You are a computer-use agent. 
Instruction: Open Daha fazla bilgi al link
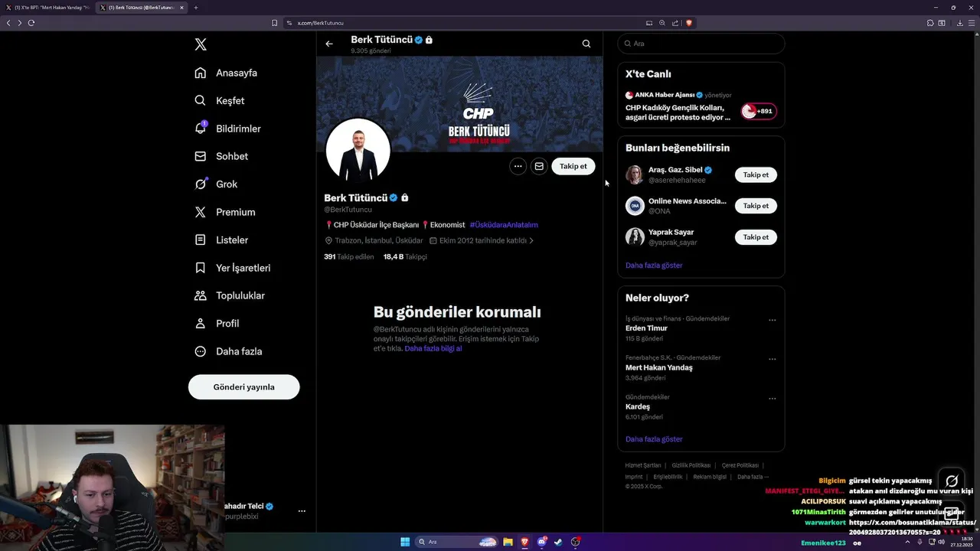[433, 348]
